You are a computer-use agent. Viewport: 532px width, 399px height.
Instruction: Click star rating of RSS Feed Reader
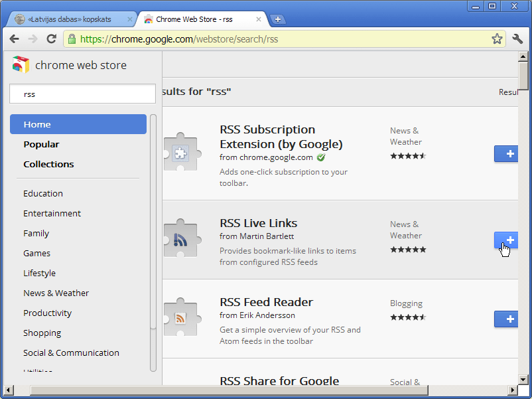pos(408,317)
